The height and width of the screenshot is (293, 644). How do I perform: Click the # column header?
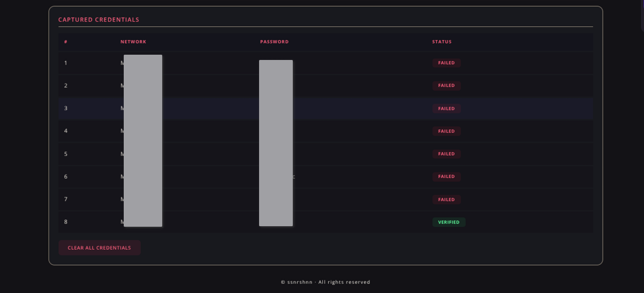(x=66, y=42)
